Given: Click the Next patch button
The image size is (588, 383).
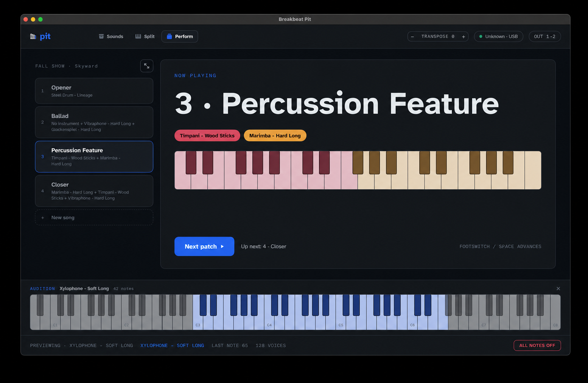Looking at the screenshot, I should coord(204,246).
